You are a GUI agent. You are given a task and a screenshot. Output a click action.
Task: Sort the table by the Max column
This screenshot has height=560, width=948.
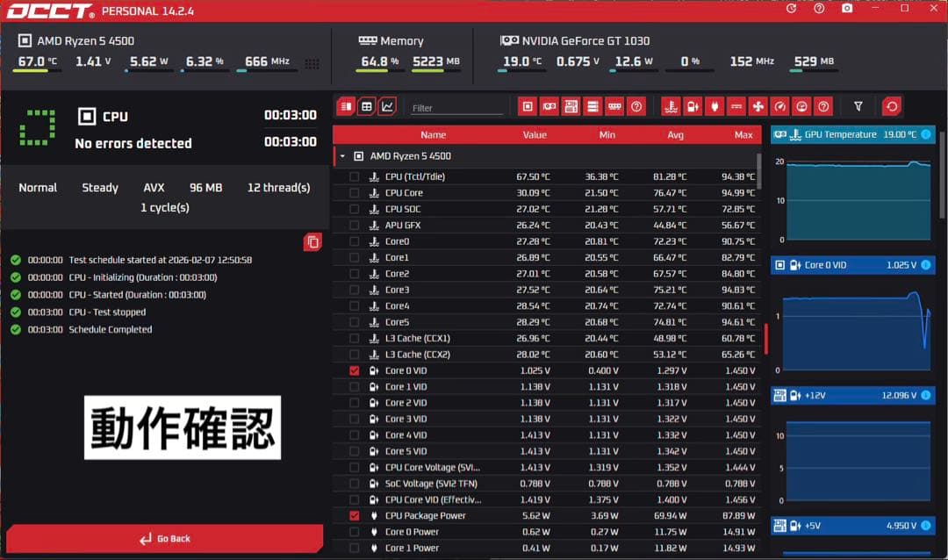(x=743, y=135)
